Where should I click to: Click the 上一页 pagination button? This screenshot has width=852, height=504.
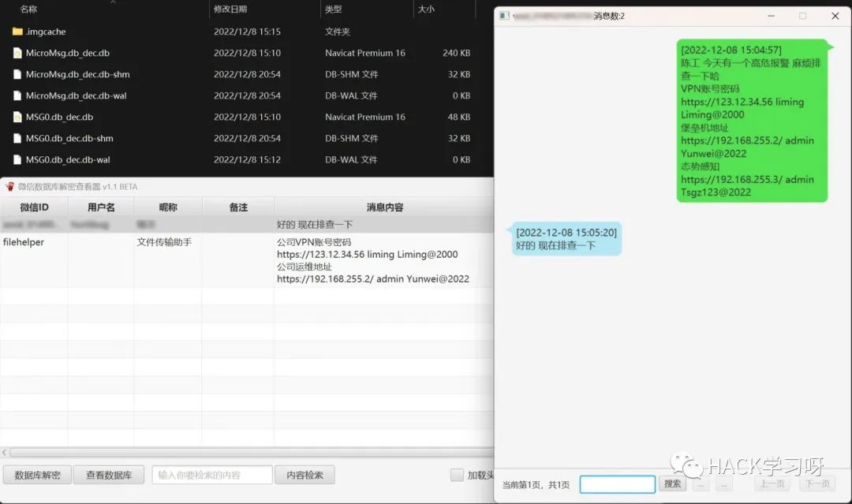(772, 483)
